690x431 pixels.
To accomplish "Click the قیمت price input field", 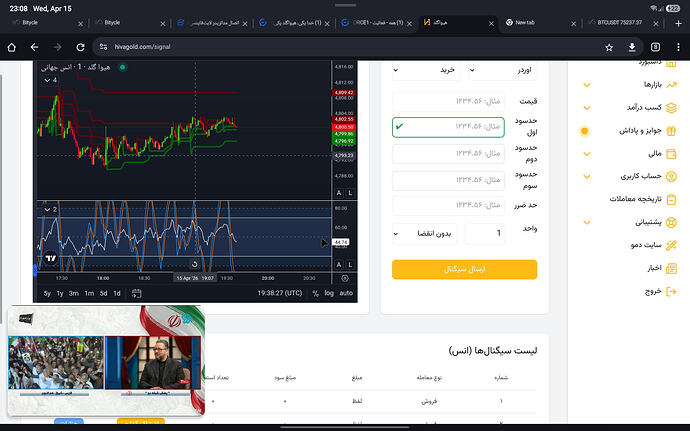I will [x=448, y=101].
